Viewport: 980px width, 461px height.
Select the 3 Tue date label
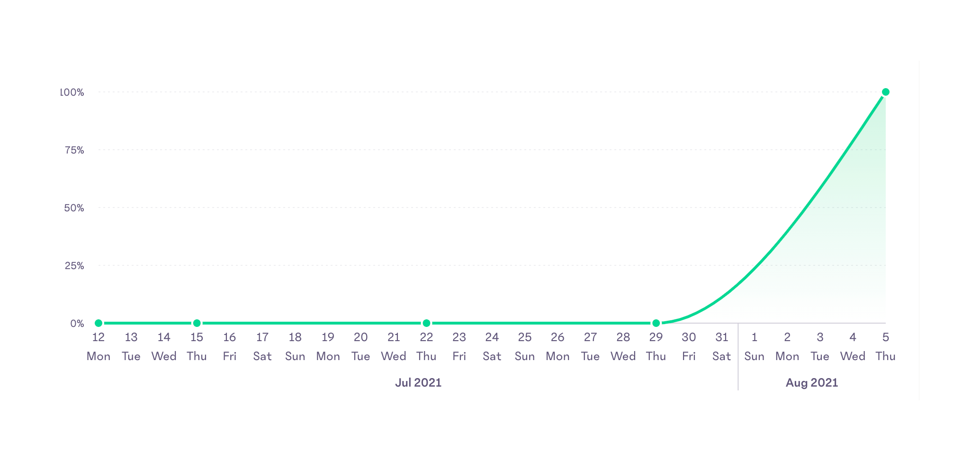coord(820,346)
